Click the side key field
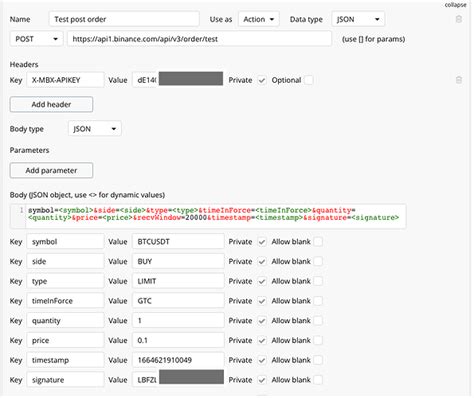This screenshot has height=398, width=474. (x=65, y=261)
